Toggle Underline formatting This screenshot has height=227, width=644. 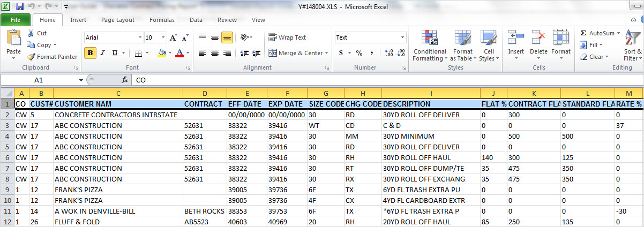tap(115, 53)
